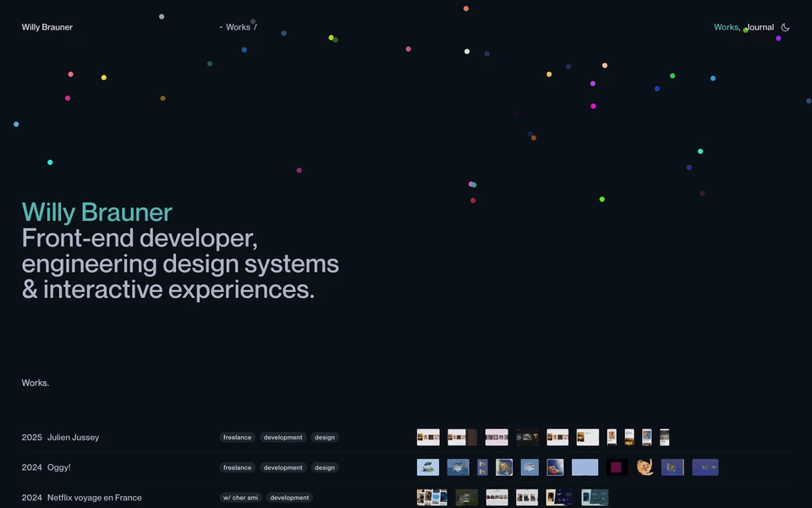
Task: Open the Julien Jussey project title
Action: 73,438
